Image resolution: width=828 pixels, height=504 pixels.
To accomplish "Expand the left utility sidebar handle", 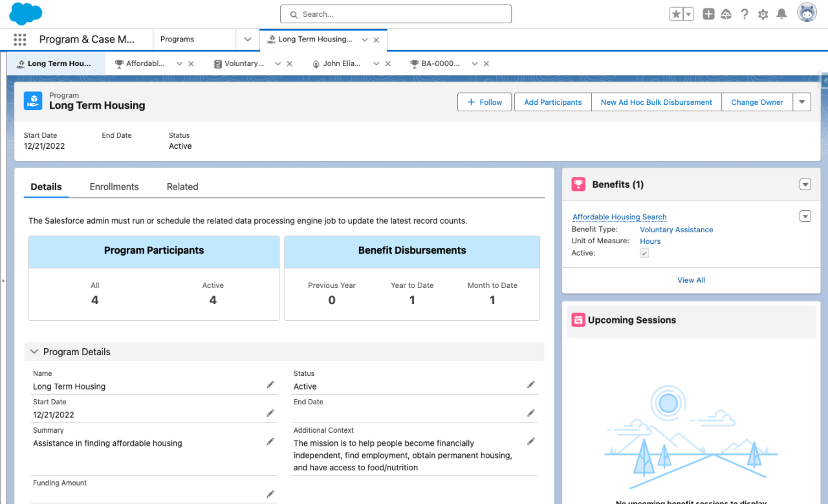I will point(3,281).
